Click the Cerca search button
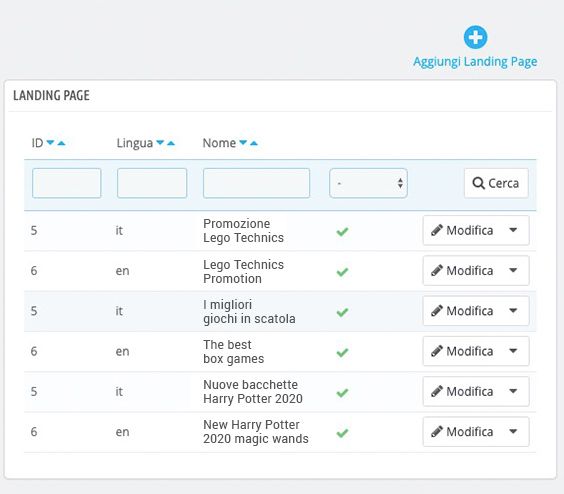 [496, 183]
